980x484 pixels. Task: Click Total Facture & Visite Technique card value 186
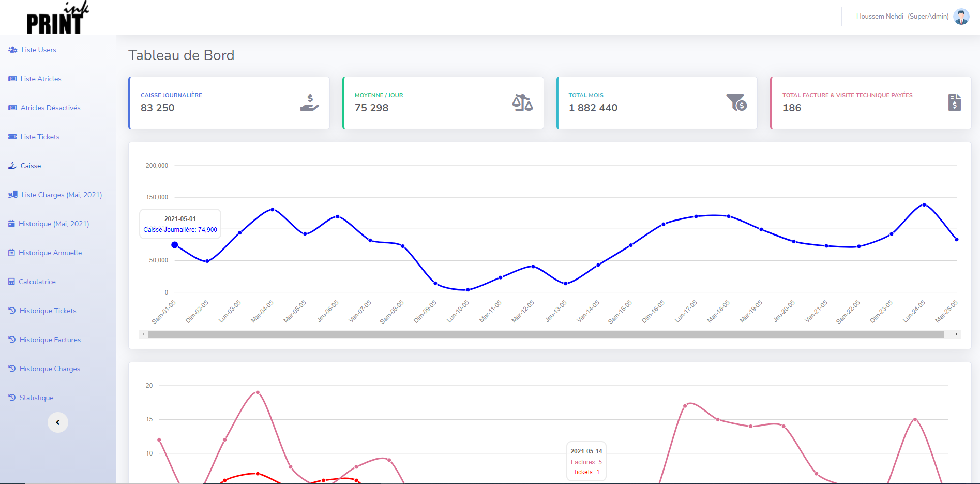pyautogui.click(x=792, y=108)
